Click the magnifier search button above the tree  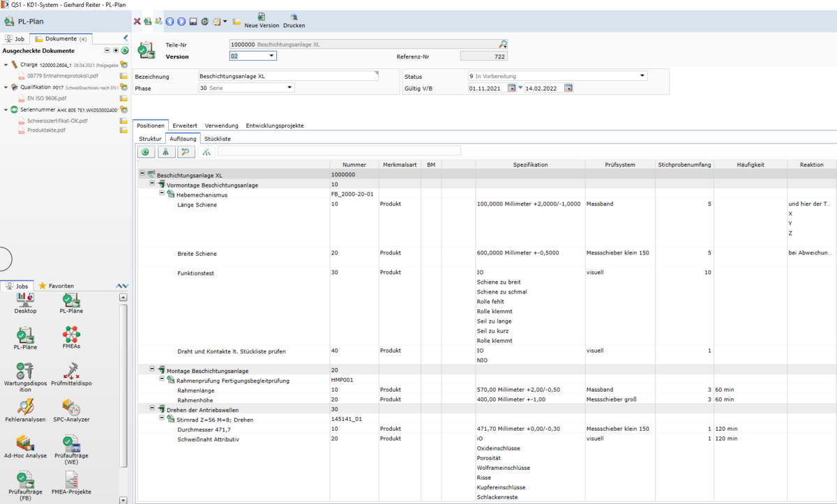(186, 151)
